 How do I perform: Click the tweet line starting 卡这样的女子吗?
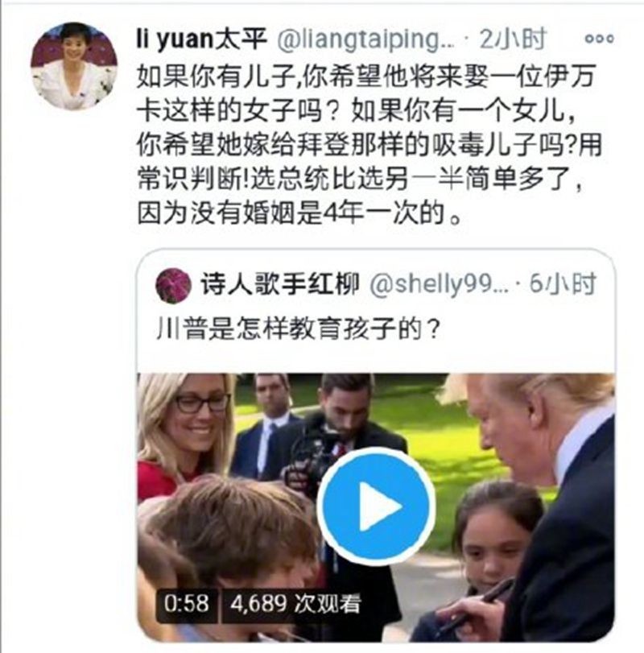pos(357,111)
